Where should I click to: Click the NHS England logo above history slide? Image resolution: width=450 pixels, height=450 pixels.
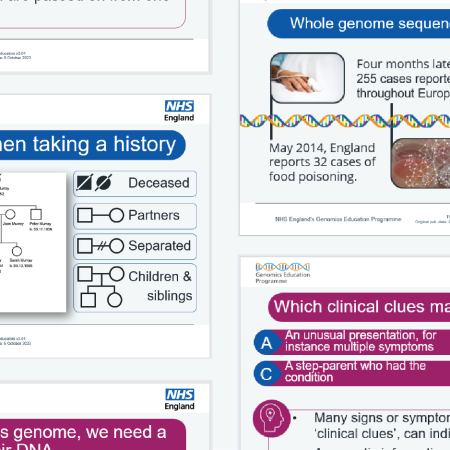click(x=179, y=111)
